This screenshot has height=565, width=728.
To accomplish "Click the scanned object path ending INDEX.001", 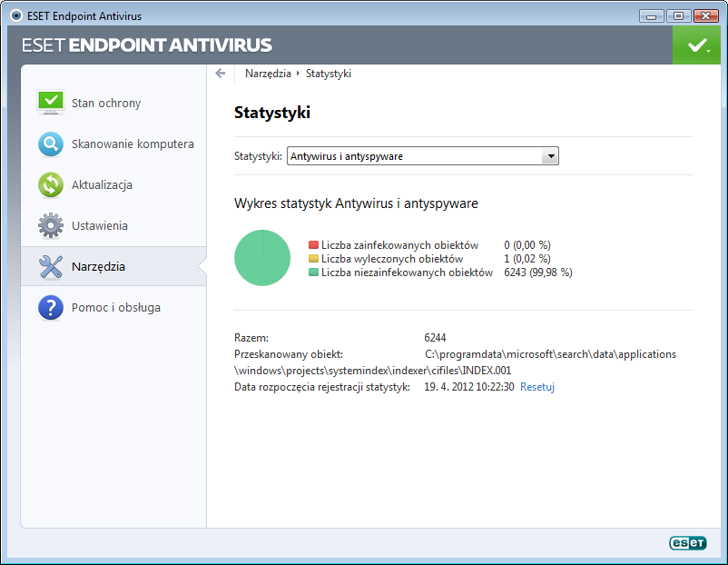I will pos(455,362).
